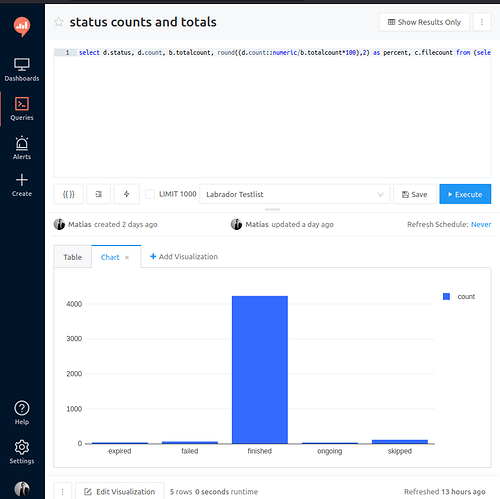
Task: Close the Chart visualization tab
Action: tap(127, 257)
